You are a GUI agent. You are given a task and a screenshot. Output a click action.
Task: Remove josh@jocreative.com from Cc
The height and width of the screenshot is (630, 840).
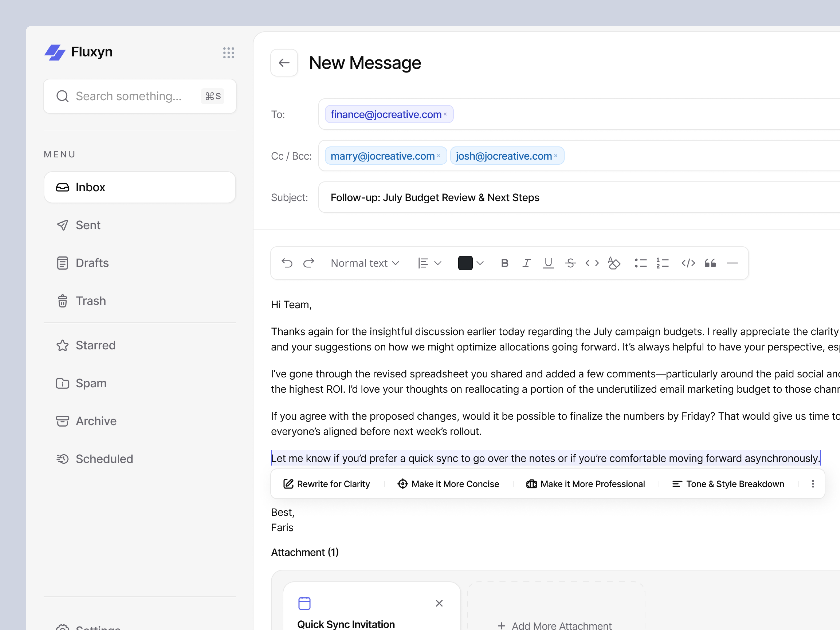point(556,156)
